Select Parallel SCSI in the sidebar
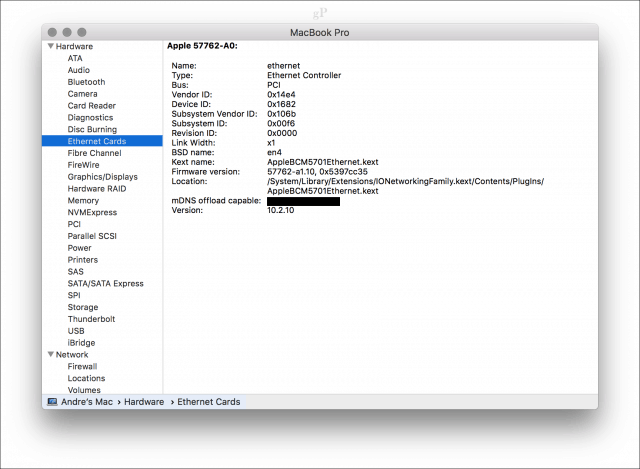The image size is (640, 469). (92, 236)
